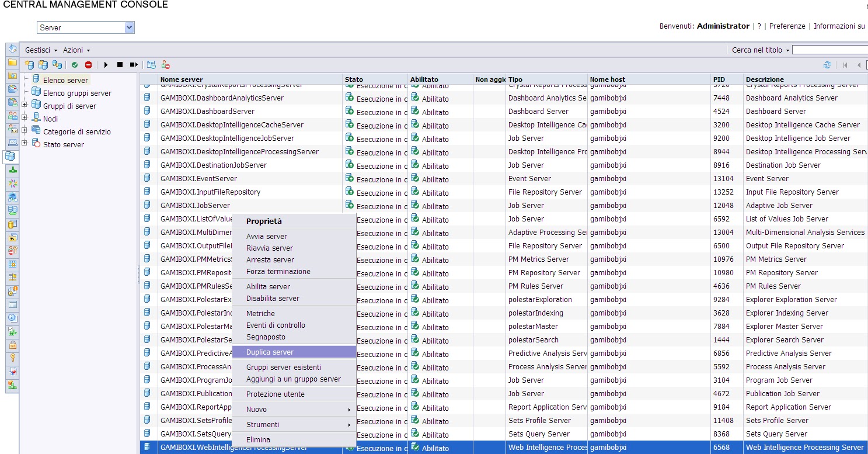Click the play start server icon

pyautogui.click(x=106, y=65)
